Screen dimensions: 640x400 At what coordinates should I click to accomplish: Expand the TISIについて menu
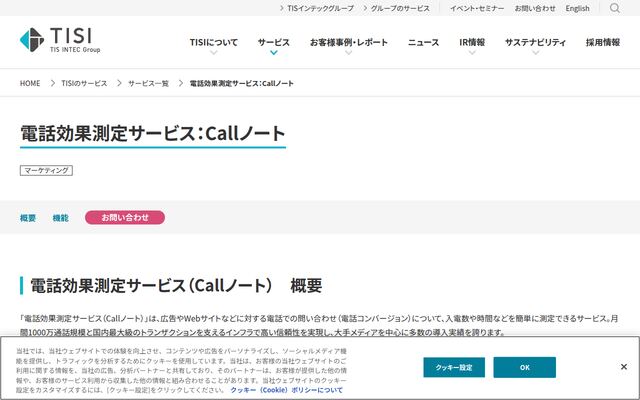[213, 42]
